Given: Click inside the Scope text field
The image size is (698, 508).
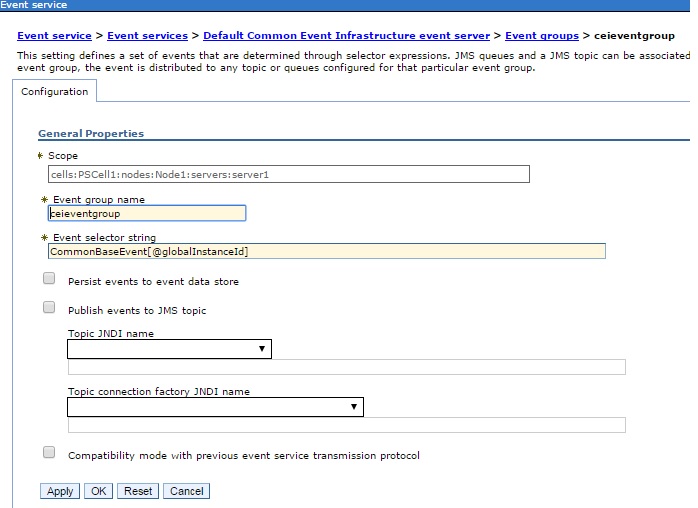Looking at the screenshot, I should pos(289,174).
